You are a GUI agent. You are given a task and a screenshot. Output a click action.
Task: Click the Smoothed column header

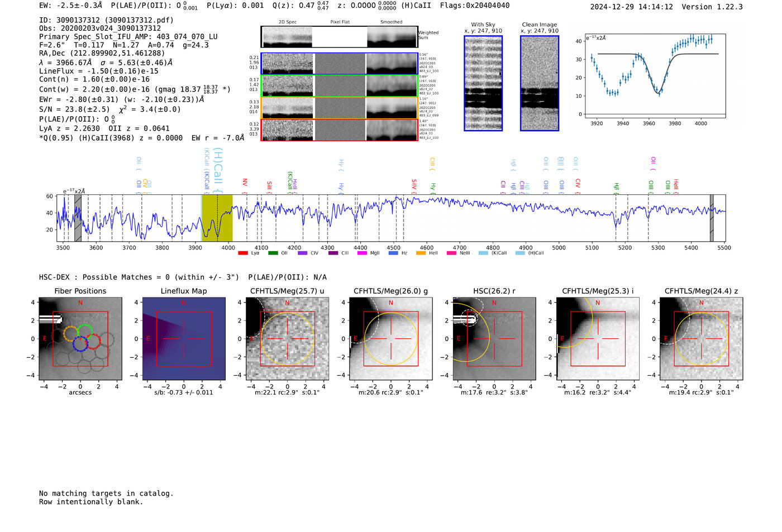392,22
